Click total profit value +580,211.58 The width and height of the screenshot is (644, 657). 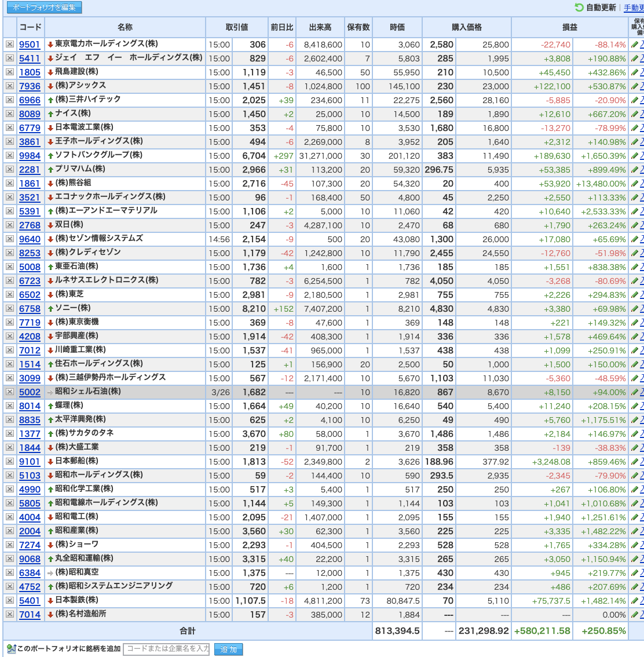pyautogui.click(x=542, y=630)
